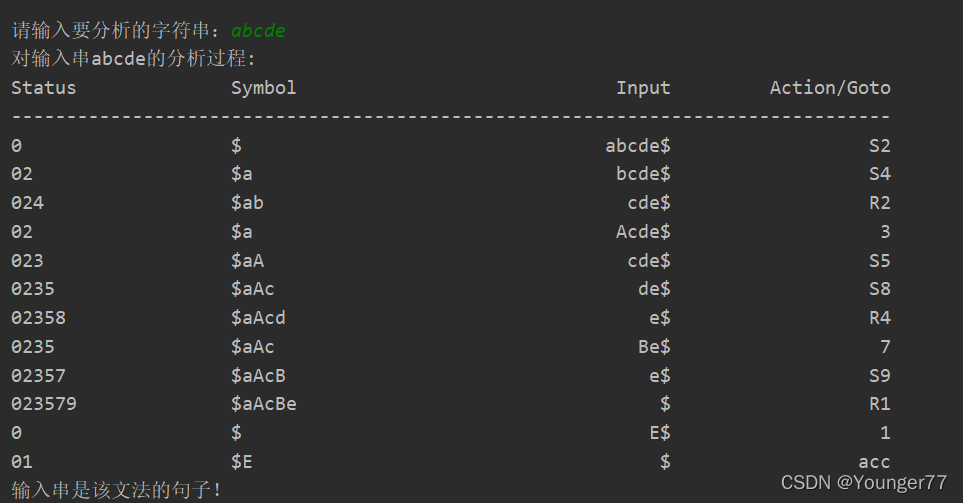Click the status value 024
This screenshot has height=503, width=963.
click(28, 203)
